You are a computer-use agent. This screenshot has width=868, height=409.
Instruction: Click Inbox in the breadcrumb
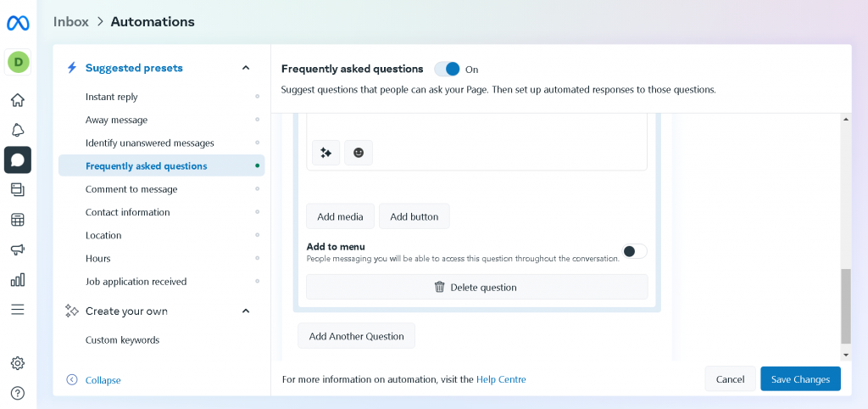(71, 22)
